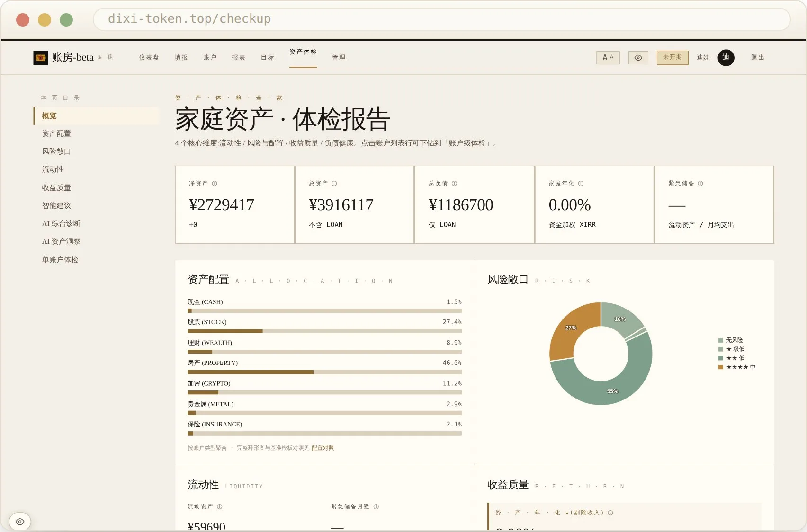This screenshot has width=807, height=532.
Task: Click the 股票 (STOCK) allocation bar
Action: pyautogui.click(x=324, y=331)
